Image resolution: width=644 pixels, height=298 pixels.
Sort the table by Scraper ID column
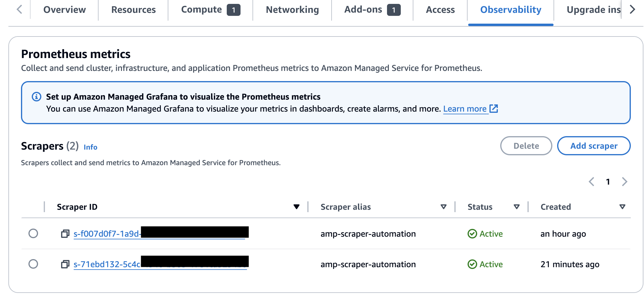(x=296, y=206)
